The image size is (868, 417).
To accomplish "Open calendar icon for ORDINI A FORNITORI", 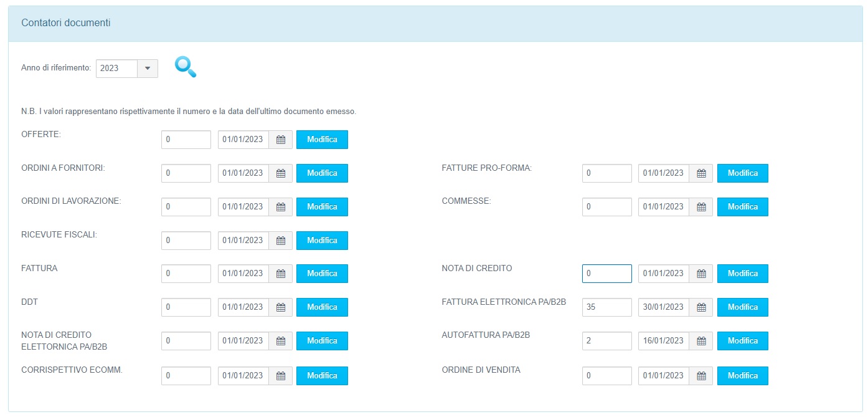I will point(281,173).
